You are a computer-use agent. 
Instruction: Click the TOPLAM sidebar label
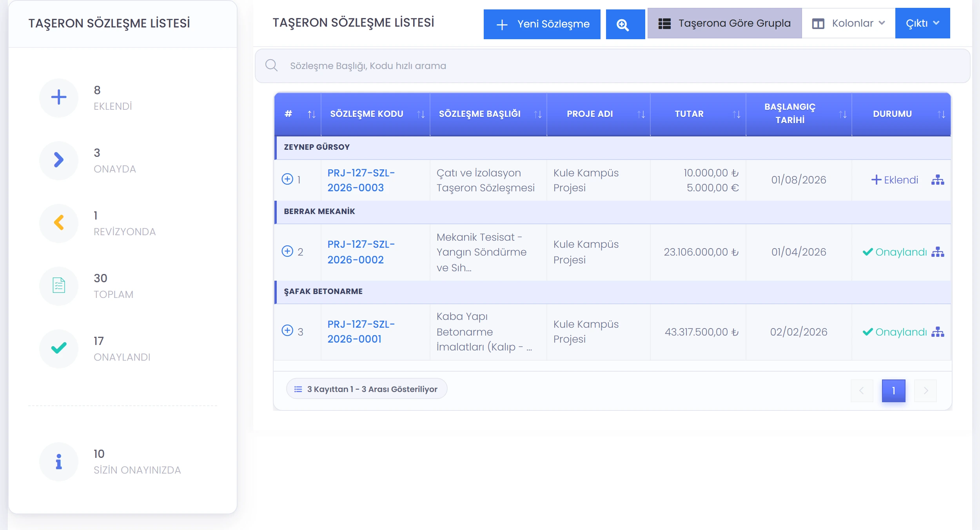tap(114, 294)
